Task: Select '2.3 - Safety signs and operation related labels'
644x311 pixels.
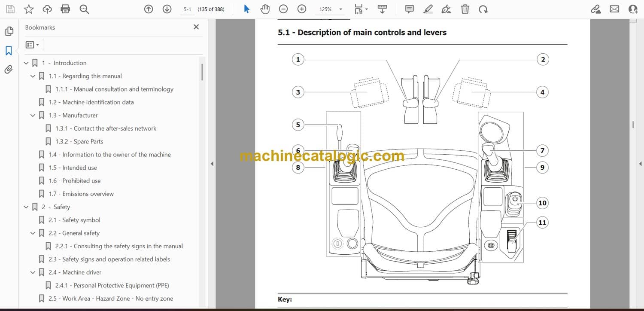Action: [x=109, y=259]
